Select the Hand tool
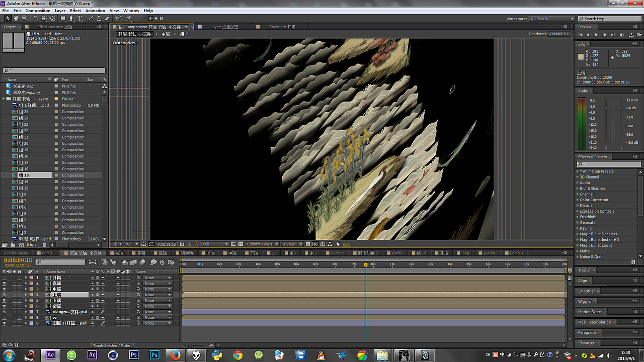 pyautogui.click(x=16, y=18)
